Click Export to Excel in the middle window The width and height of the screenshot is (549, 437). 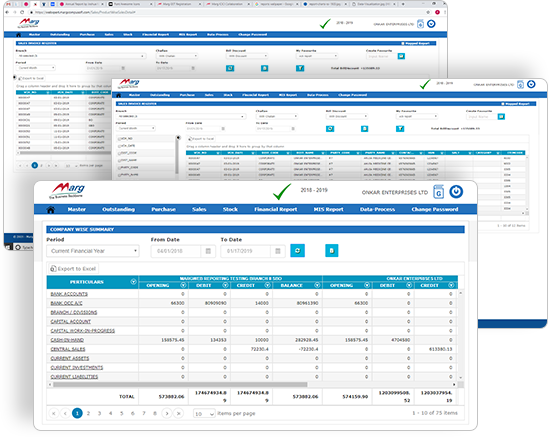202,139
